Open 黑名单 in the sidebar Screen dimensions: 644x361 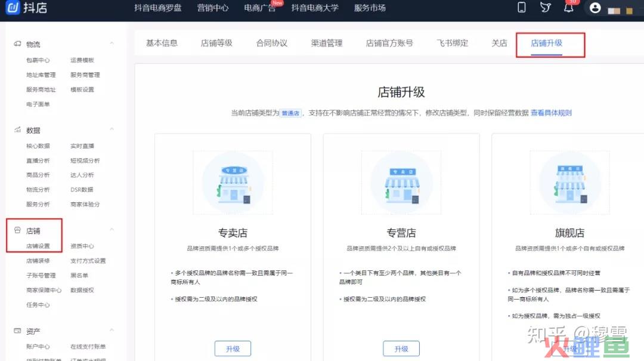(x=79, y=276)
